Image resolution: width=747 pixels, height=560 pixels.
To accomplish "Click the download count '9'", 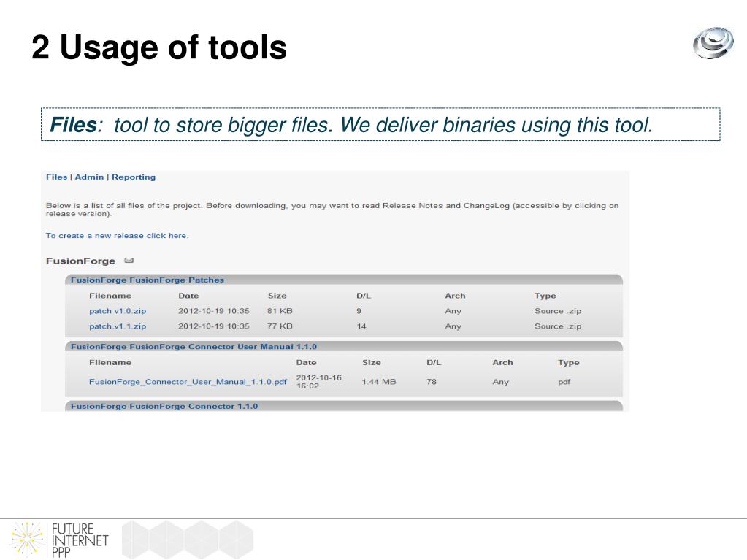I will [359, 311].
